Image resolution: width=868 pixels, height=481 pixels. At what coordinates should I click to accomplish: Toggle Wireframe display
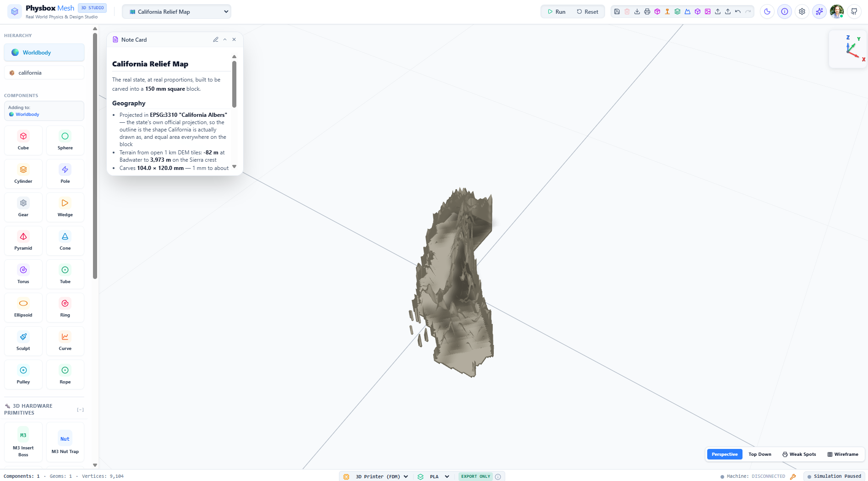tap(843, 454)
